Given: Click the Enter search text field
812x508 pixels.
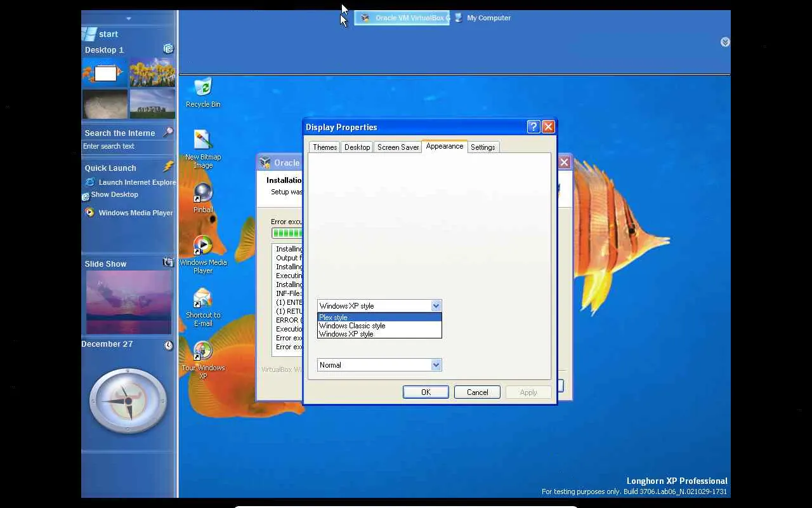Looking at the screenshot, I should (128, 146).
